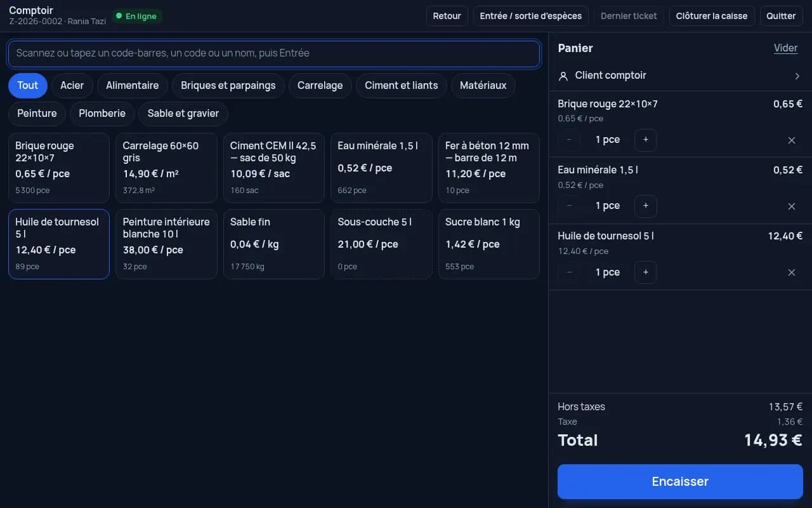812x508 pixels.
Task: Click the Encaisser payment button
Action: tap(680, 481)
